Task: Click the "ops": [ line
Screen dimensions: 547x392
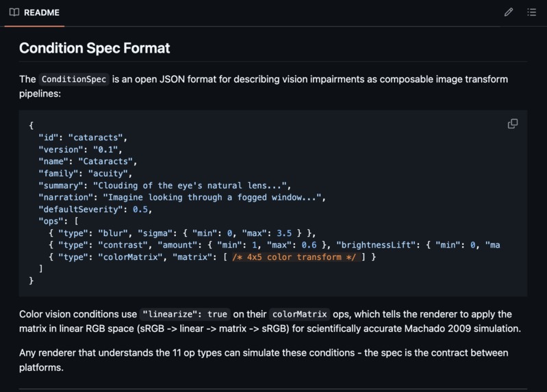Action: click(59, 221)
